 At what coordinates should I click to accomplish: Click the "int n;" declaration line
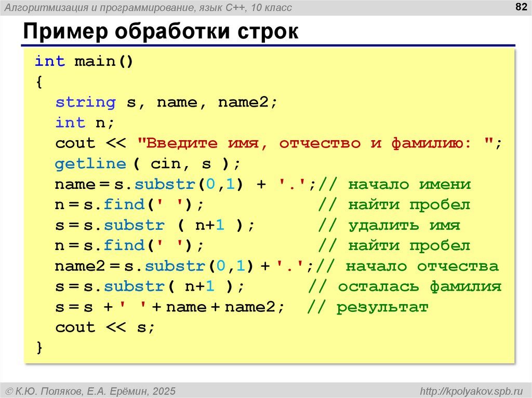(x=84, y=123)
